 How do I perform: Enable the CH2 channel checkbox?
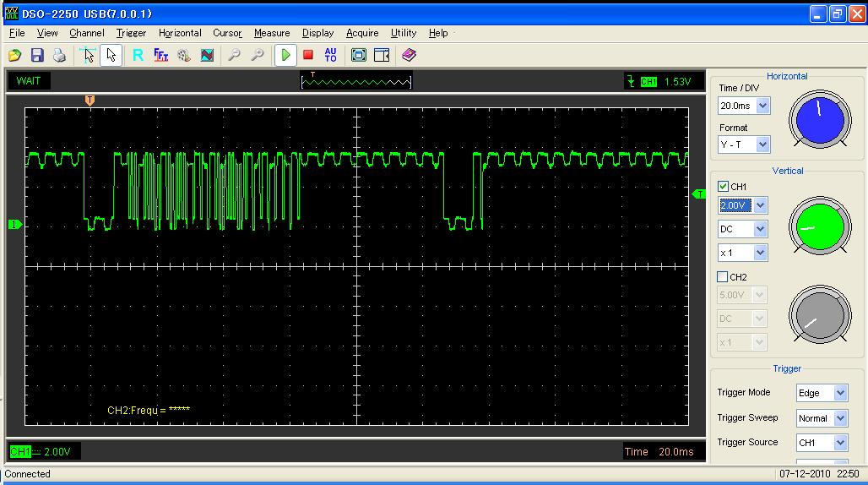tap(723, 277)
